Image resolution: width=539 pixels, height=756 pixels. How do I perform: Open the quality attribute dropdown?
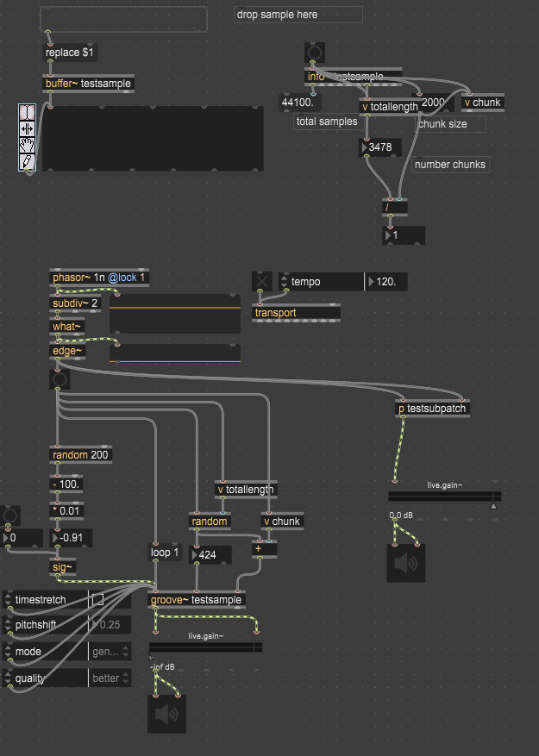[x=110, y=678]
